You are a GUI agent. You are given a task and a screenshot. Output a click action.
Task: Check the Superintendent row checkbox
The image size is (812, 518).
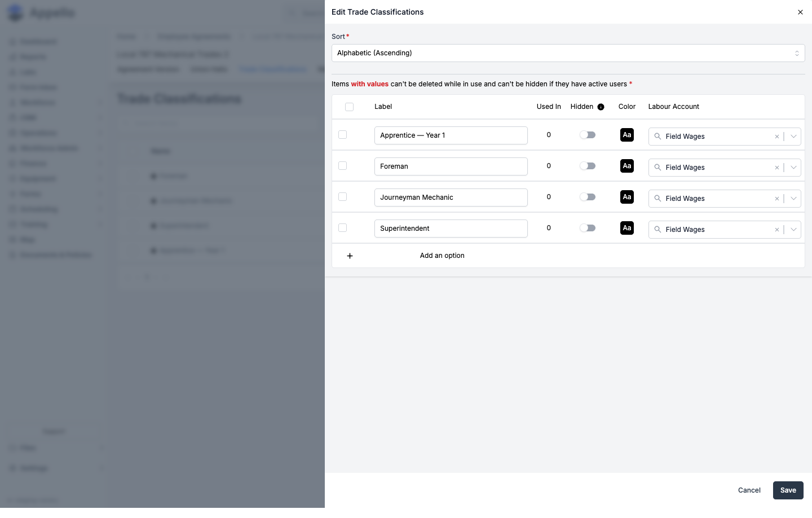pyautogui.click(x=342, y=228)
